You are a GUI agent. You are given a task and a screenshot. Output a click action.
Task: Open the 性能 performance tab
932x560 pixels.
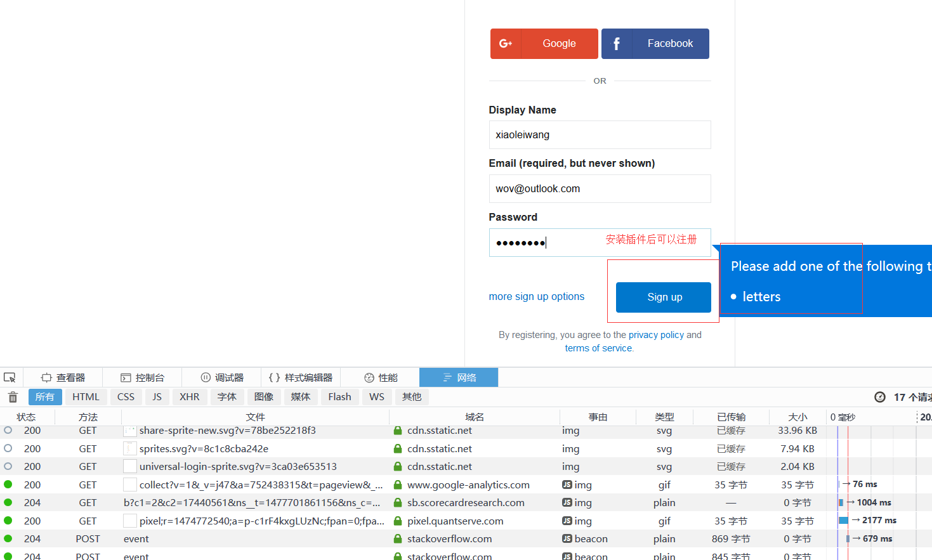380,377
